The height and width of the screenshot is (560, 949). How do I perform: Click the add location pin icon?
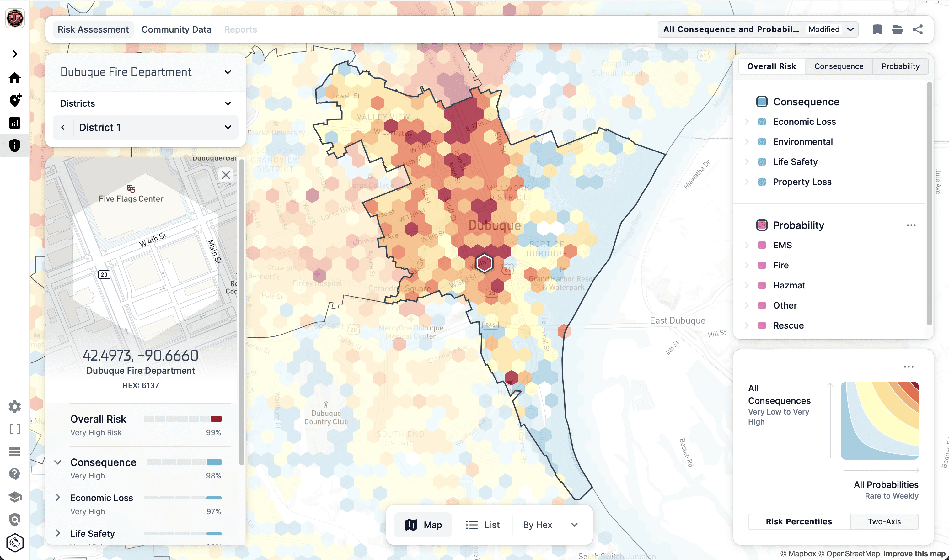coord(15,100)
